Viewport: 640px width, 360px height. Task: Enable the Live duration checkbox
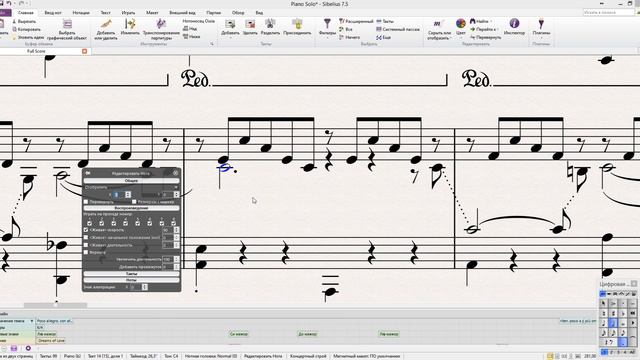pos(86,245)
